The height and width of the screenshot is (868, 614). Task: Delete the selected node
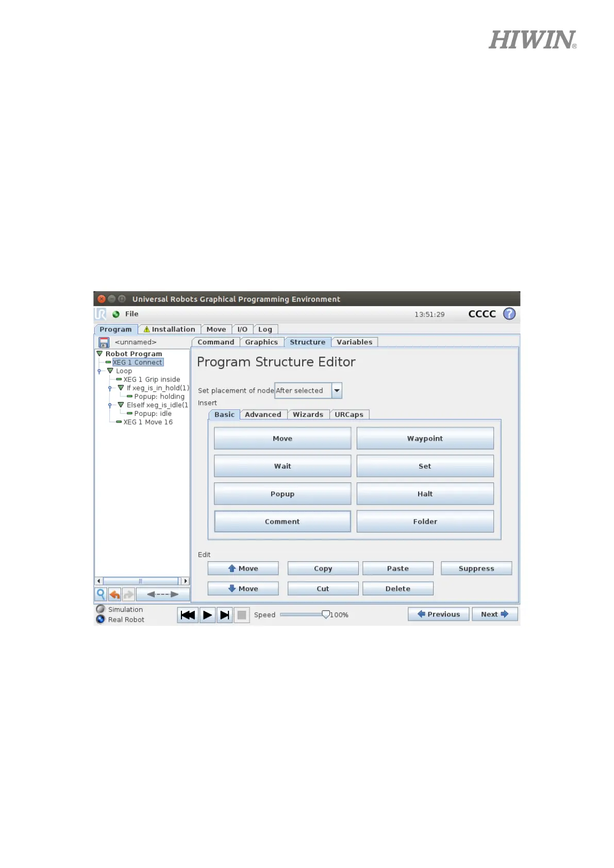398,589
